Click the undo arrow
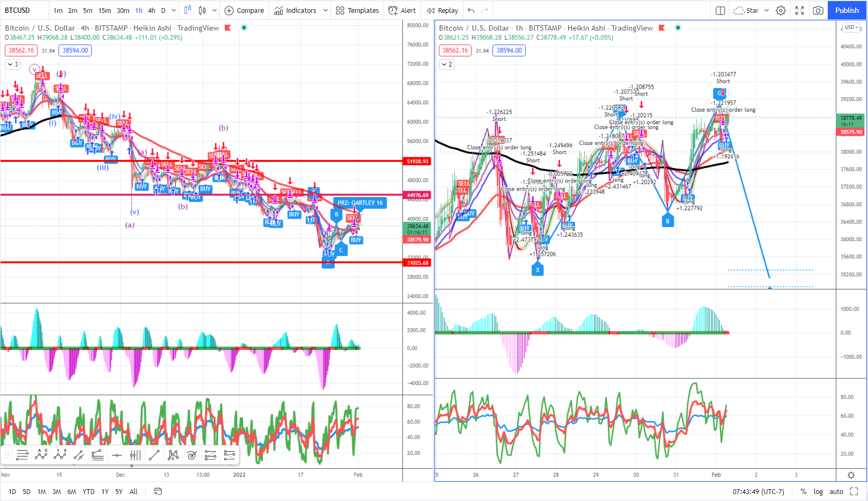Viewport: 868px width, 501px height. pos(471,10)
